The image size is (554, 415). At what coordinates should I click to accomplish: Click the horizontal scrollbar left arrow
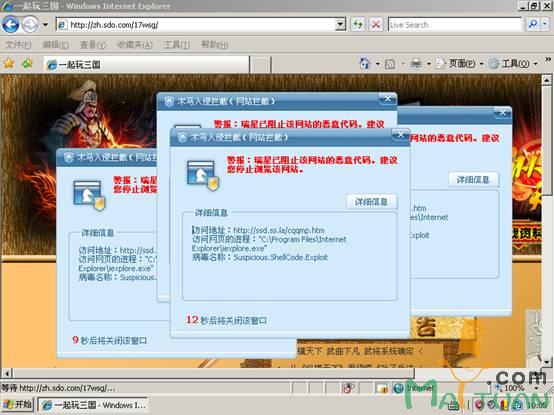click(x=7, y=373)
